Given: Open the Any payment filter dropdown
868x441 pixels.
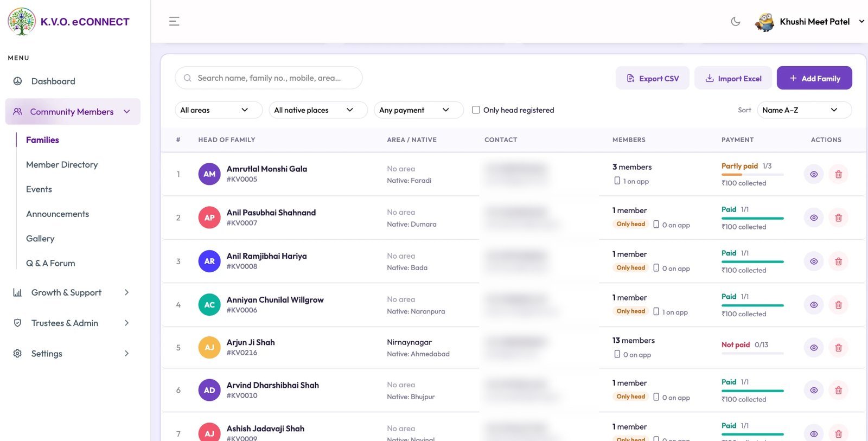Looking at the screenshot, I should click(419, 110).
